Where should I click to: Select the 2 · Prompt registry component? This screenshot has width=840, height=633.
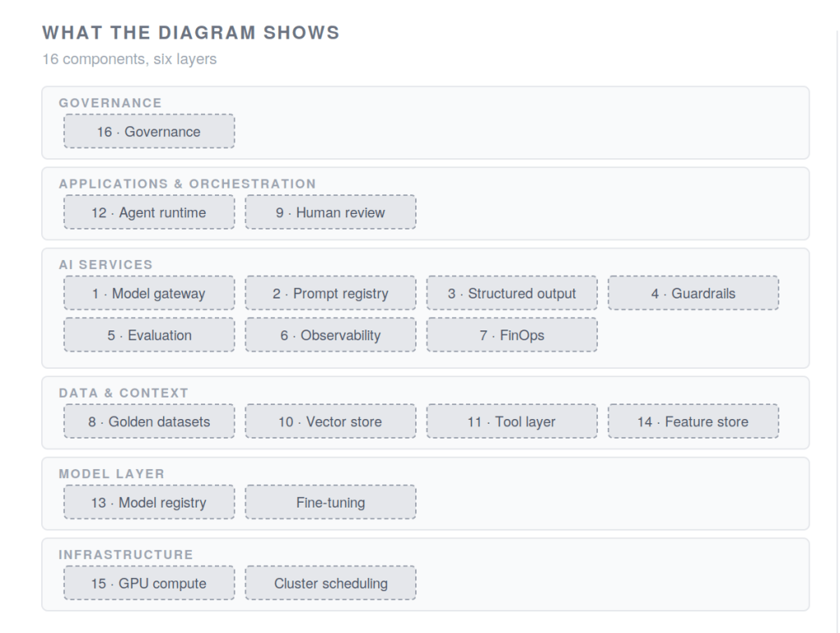[x=331, y=293]
